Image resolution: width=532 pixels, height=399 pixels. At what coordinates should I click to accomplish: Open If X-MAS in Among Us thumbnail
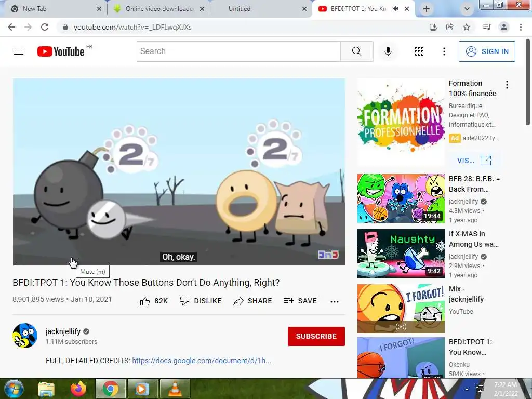point(401,254)
